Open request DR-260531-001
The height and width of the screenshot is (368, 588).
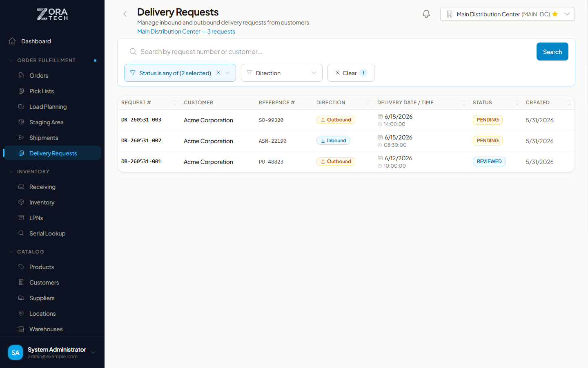click(141, 162)
